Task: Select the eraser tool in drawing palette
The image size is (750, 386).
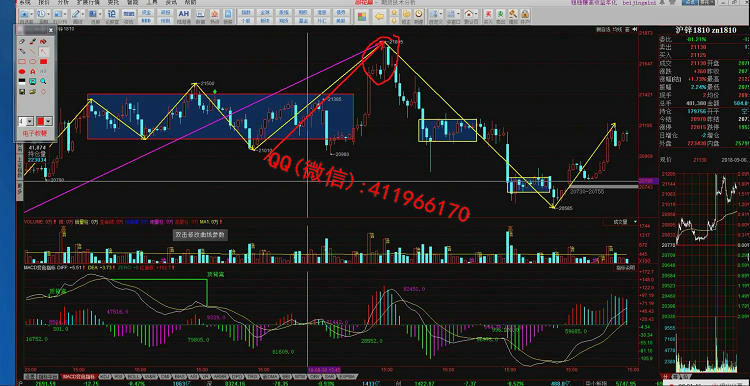Action: coord(22,42)
